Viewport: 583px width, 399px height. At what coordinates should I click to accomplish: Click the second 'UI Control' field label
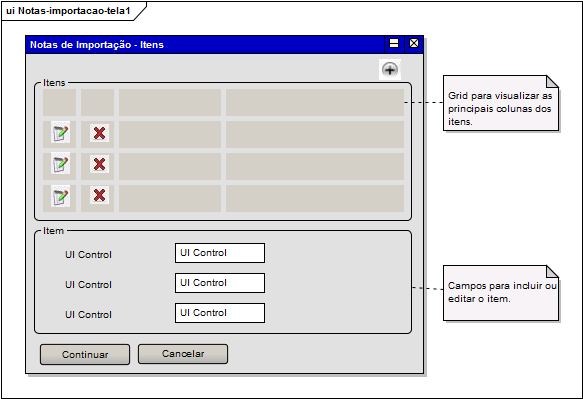(88, 285)
